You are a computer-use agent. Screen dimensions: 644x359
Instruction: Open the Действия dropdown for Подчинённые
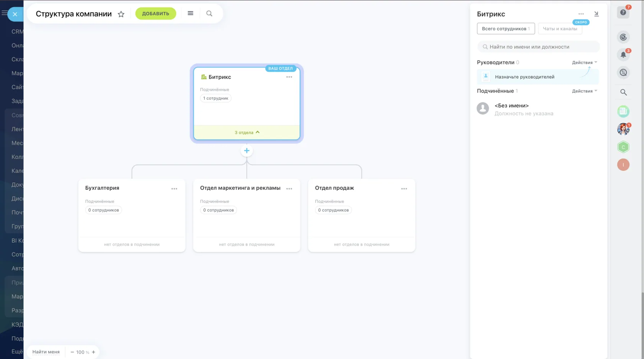coord(585,91)
